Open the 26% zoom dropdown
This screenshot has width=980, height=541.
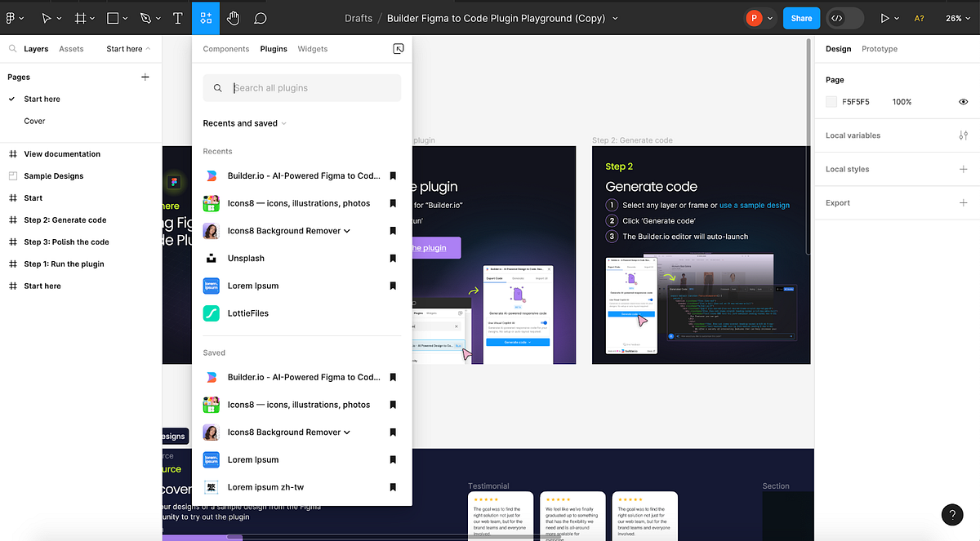[x=959, y=18]
